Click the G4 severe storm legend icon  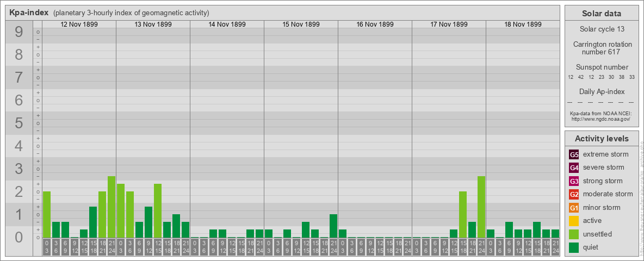point(574,167)
